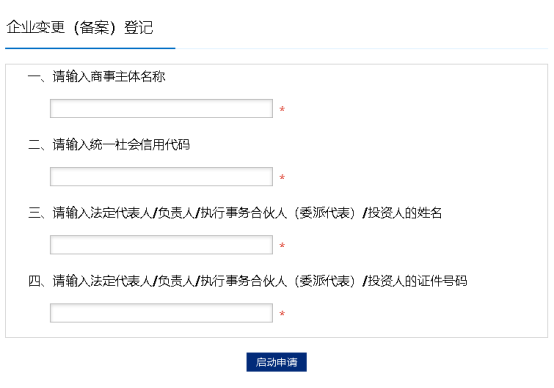The width and height of the screenshot is (554, 388).
Task: Click the red asterisk beside 商事主体名称 field
Action: [282, 109]
